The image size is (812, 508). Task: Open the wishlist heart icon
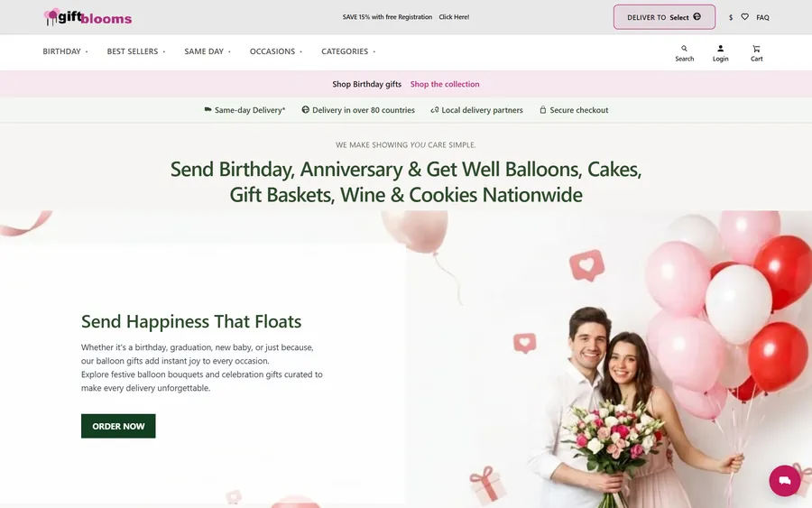[744, 17]
